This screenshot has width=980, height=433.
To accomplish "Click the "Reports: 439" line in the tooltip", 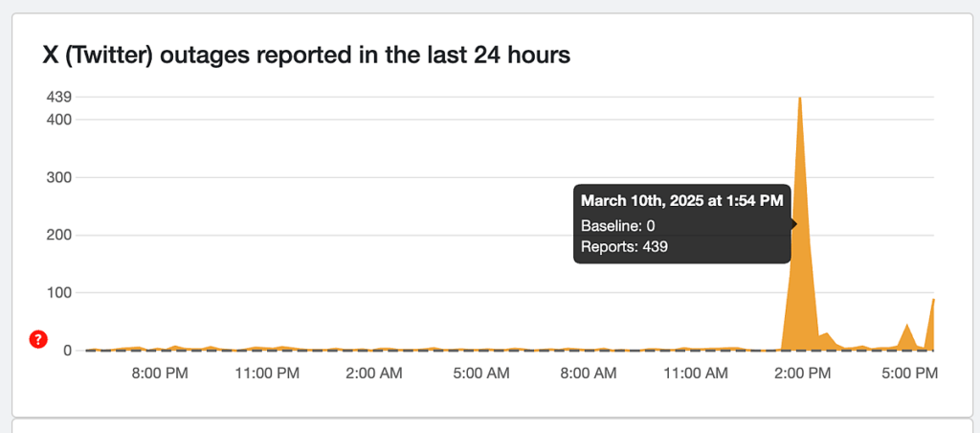I will (x=624, y=246).
